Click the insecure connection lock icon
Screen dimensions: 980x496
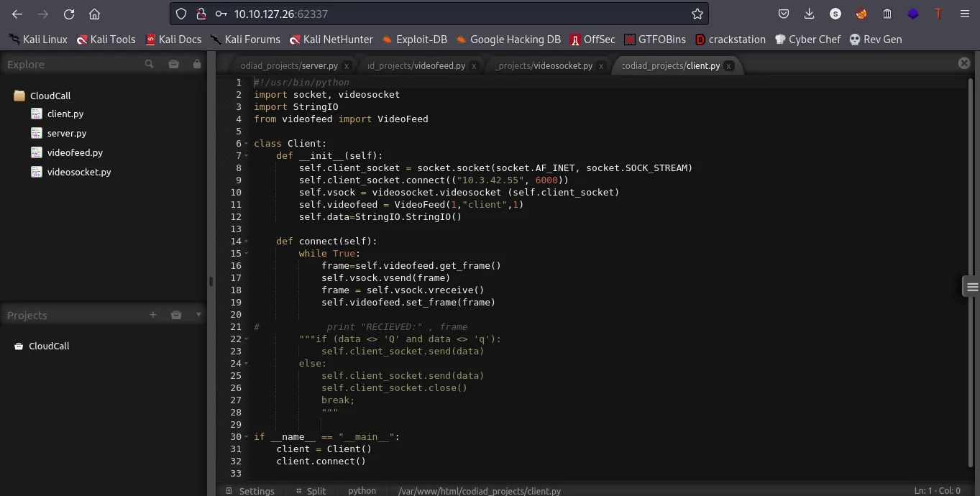(201, 14)
